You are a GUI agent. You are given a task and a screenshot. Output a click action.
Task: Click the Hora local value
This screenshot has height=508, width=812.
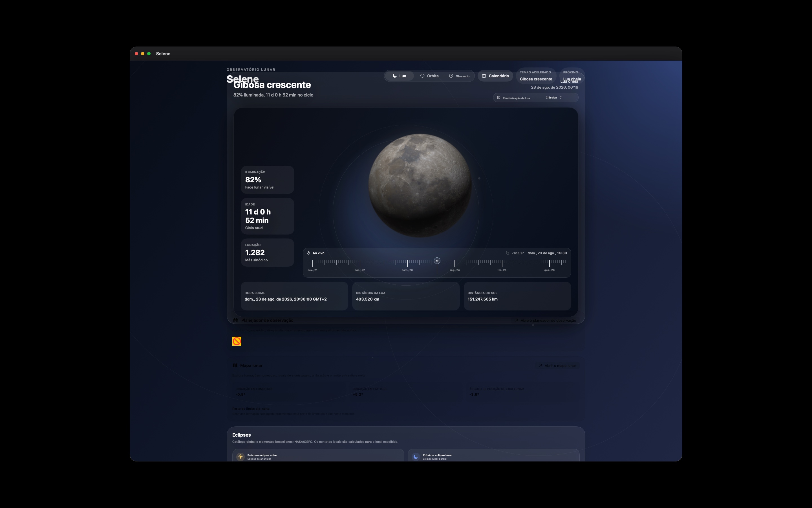[286, 299]
